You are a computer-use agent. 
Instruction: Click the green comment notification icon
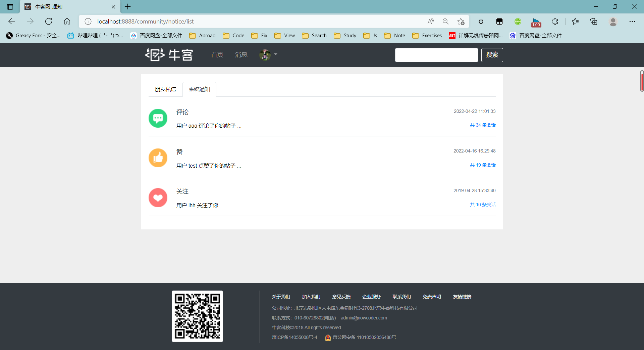[x=158, y=118]
